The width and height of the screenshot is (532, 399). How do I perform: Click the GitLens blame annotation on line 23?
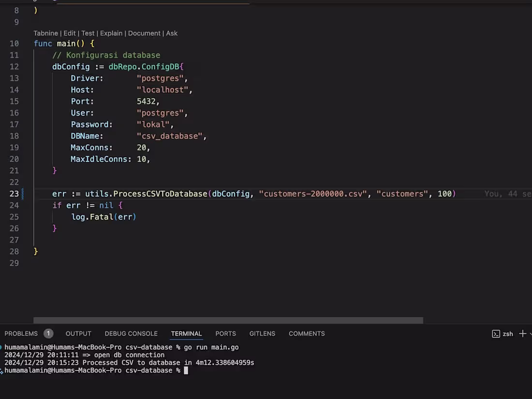(505, 193)
